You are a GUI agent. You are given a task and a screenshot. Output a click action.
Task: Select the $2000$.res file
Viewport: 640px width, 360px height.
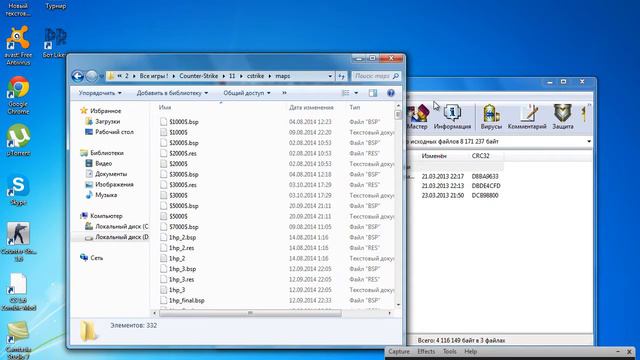click(x=183, y=153)
